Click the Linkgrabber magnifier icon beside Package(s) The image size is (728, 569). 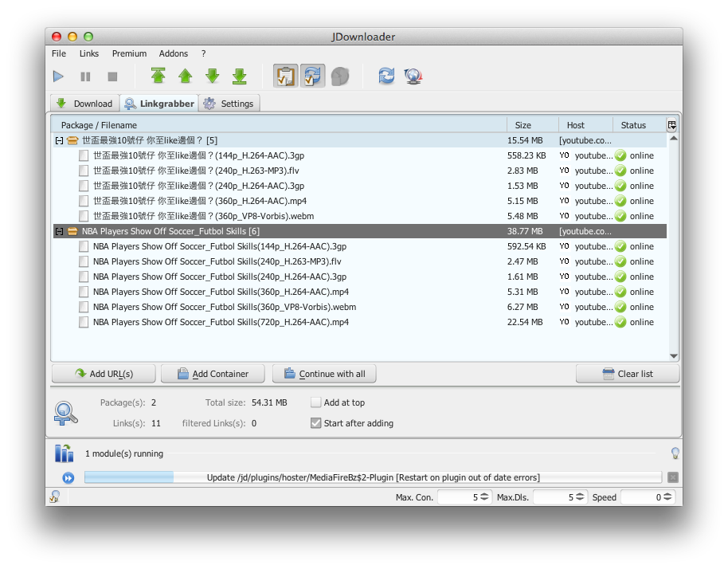65,413
